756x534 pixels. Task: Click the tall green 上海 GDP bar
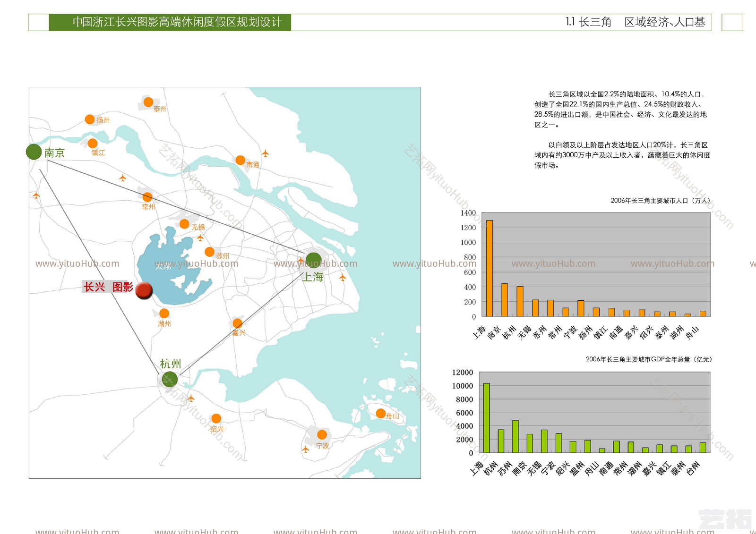[x=487, y=418]
